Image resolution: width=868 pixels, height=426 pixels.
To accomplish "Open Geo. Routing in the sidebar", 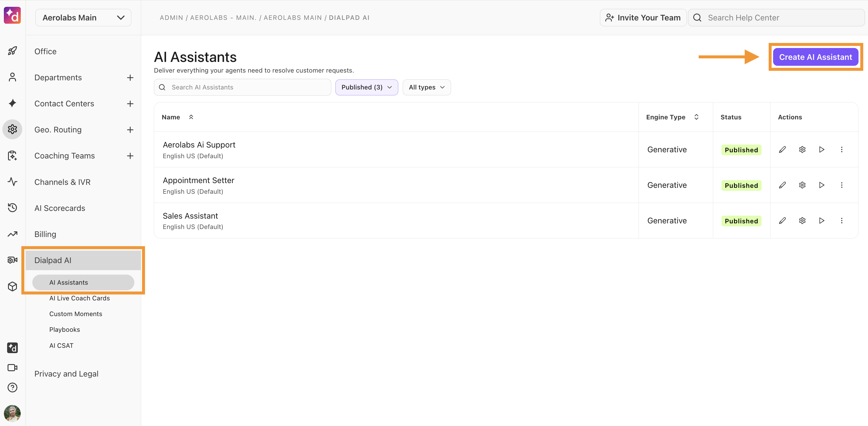I will tap(58, 130).
